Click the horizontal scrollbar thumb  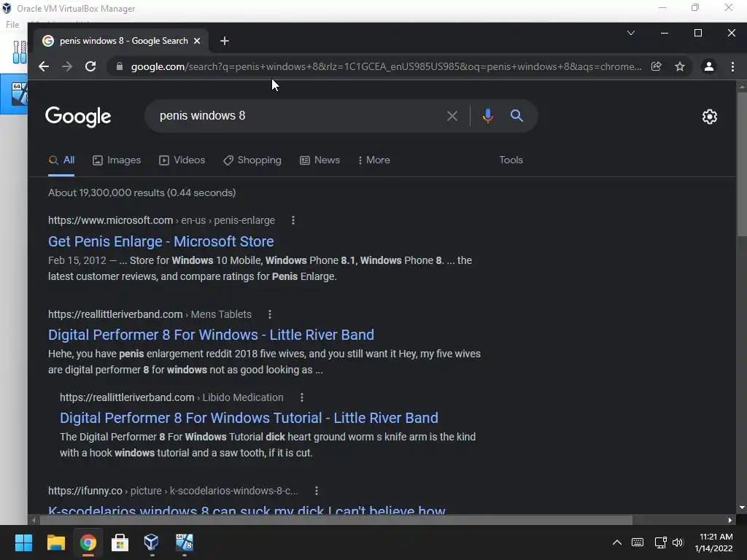(x=336, y=520)
